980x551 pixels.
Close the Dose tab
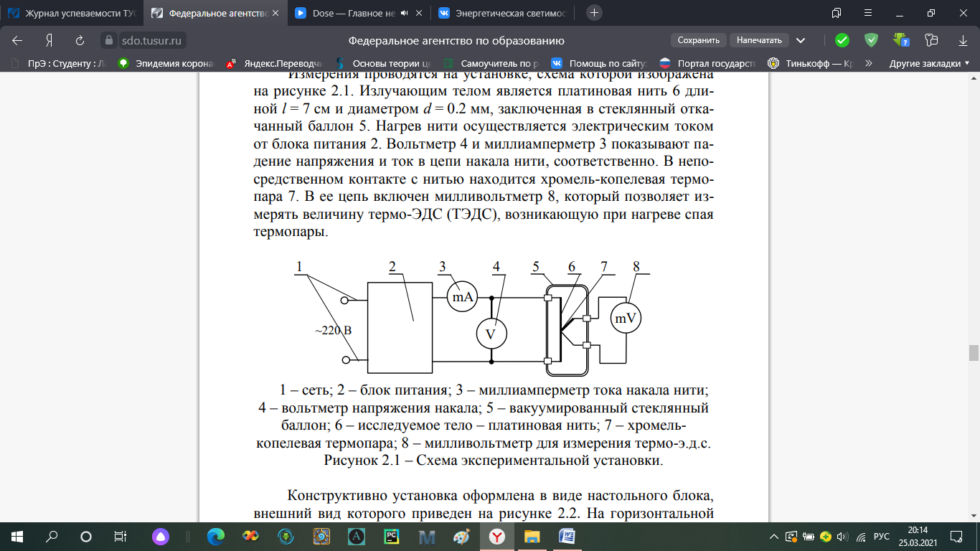pyautogui.click(x=420, y=13)
